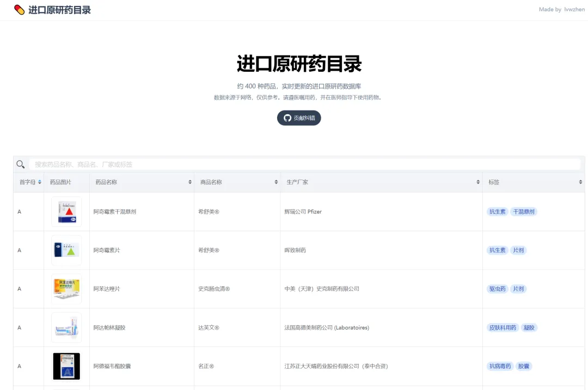Screen dimensions: 588x390
Task: Select the 凝胶 tag
Action: [x=529, y=327]
